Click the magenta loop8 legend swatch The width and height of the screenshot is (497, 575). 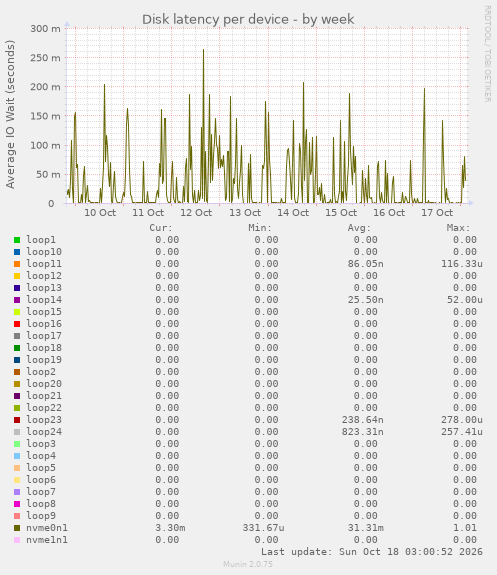pos(17,504)
